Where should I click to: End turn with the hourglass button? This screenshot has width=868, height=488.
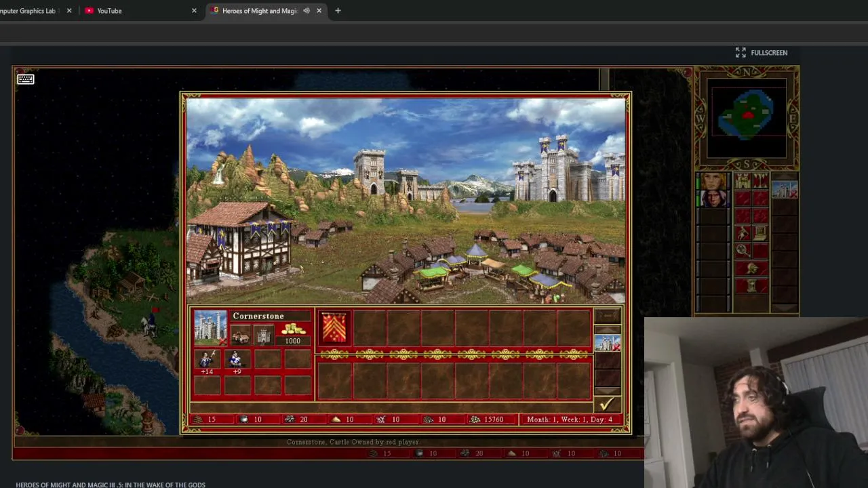(751, 286)
